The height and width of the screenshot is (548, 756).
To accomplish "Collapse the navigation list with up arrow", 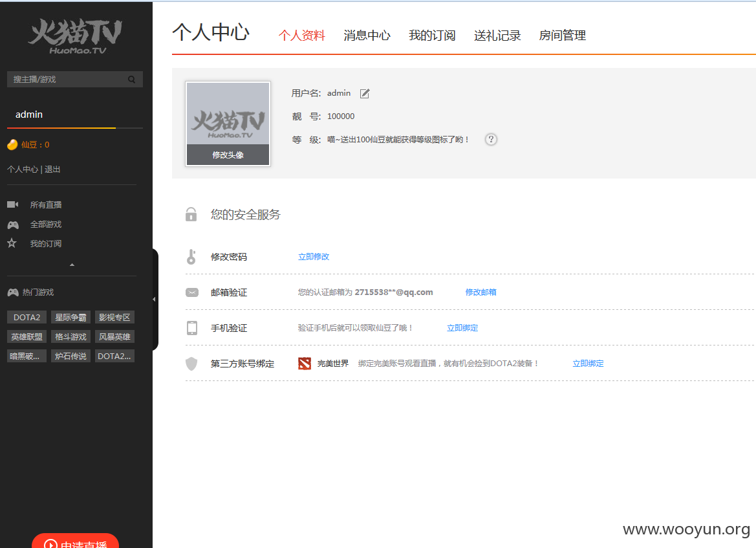I will tap(72, 265).
